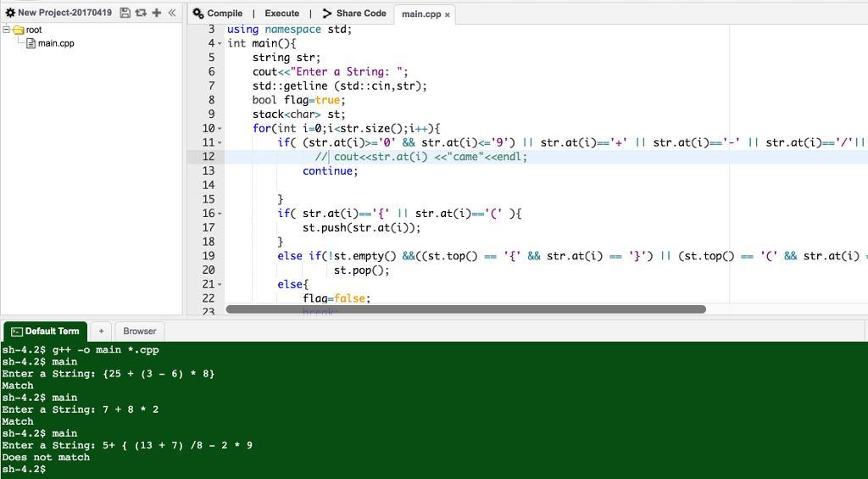Click the 'using namespace std;' line
Screen dimensions: 868x479
coord(290,30)
